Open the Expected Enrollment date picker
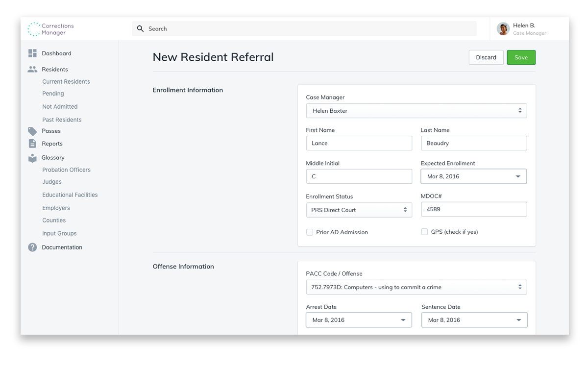 coord(474,176)
